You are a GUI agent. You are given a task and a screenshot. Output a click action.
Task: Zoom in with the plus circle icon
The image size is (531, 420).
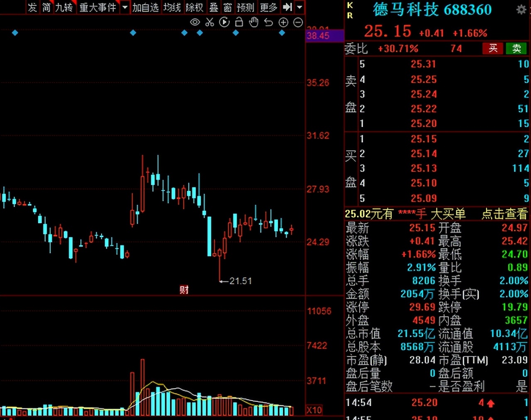283,22
